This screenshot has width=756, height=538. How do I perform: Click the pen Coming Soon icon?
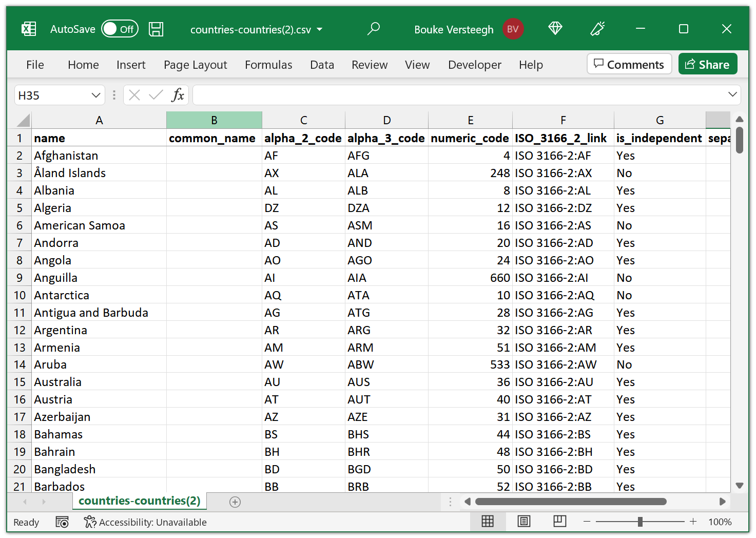click(597, 29)
